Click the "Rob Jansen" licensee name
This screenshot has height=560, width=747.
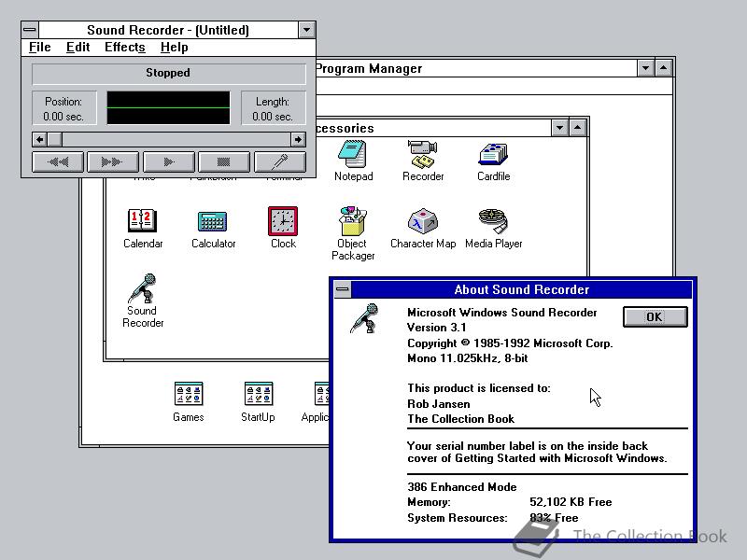click(x=438, y=404)
